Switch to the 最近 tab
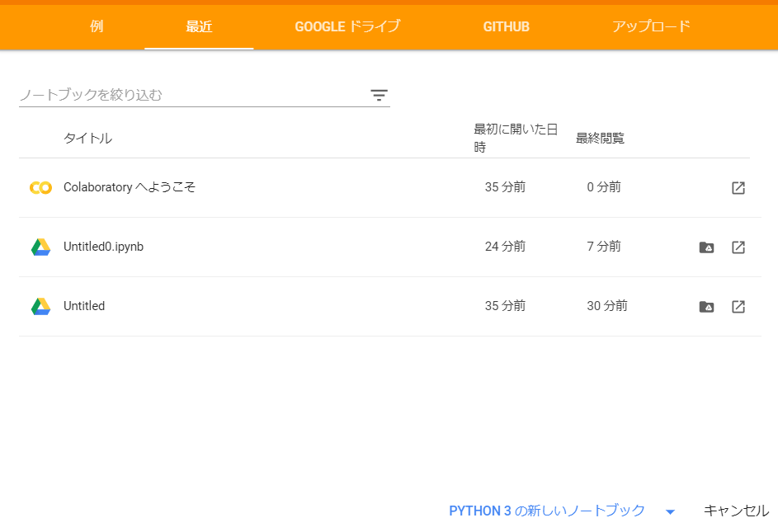778x532 pixels. coord(199,26)
